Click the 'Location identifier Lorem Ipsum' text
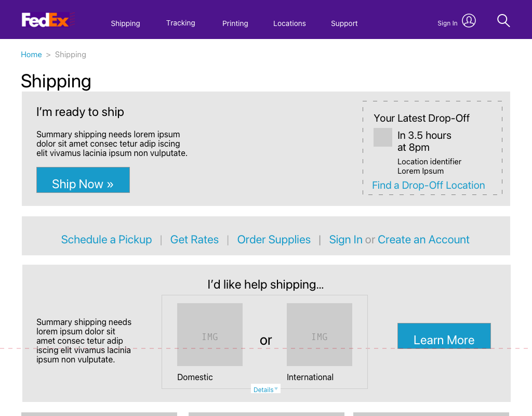 [429, 166]
